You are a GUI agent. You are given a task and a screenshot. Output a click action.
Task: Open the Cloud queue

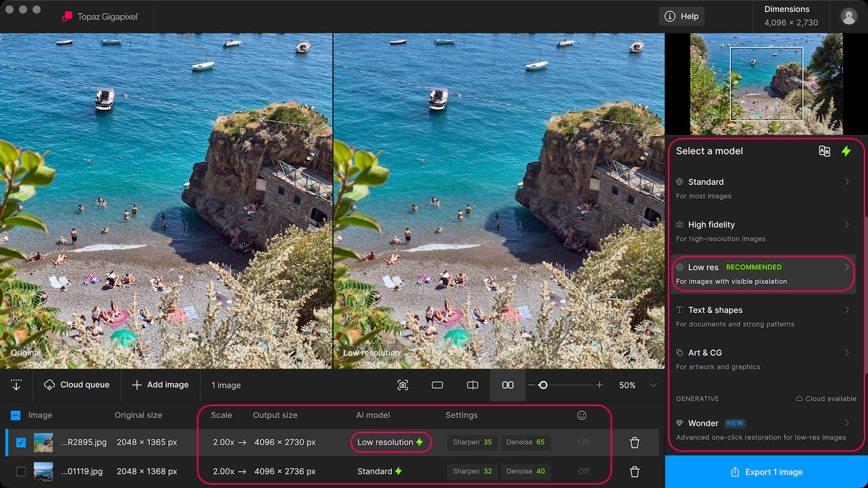[77, 385]
